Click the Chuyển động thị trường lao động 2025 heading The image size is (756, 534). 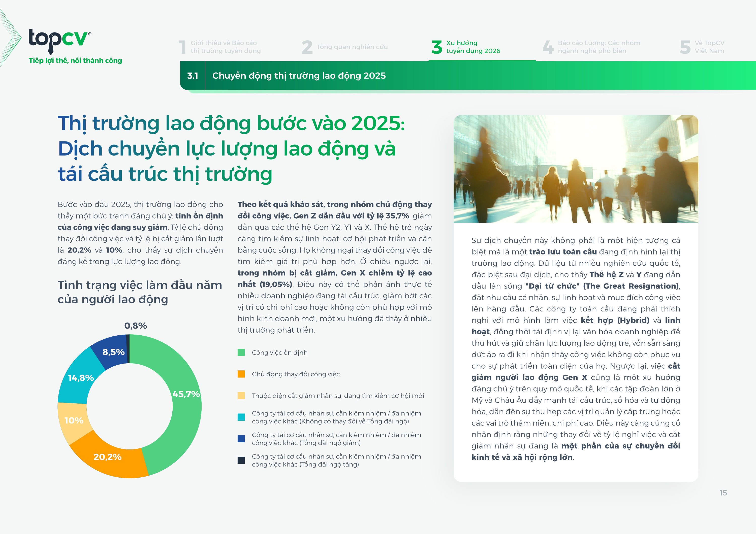tap(299, 76)
